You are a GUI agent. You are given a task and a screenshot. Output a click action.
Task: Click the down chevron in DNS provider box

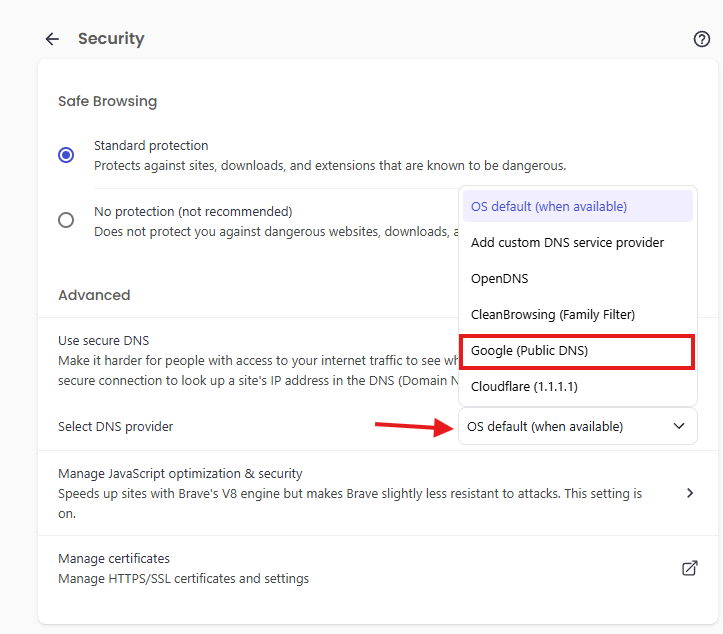tap(679, 426)
